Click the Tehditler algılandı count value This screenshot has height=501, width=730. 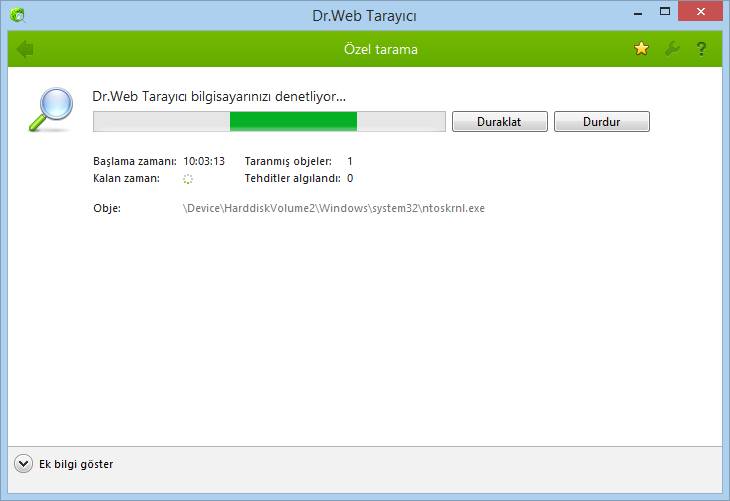tap(350, 179)
